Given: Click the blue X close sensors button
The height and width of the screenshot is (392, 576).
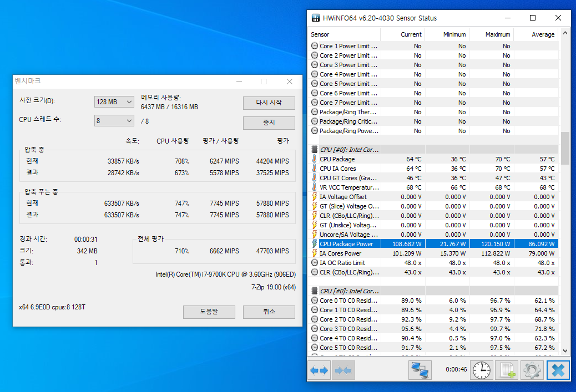Looking at the screenshot, I should (x=558, y=370).
